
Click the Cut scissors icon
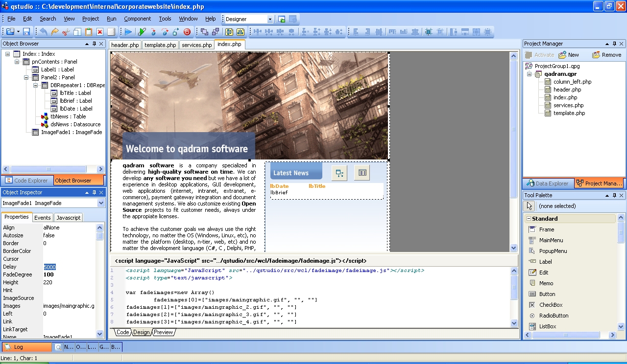pyautogui.click(x=66, y=32)
